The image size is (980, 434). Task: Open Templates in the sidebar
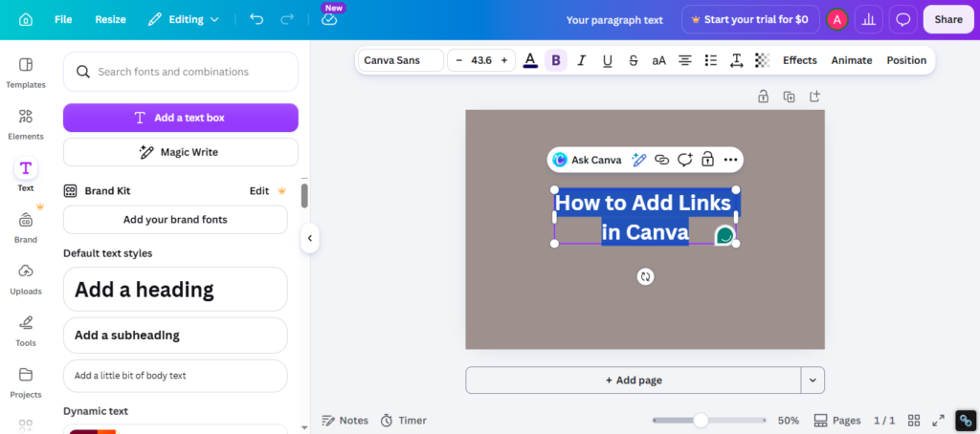click(x=26, y=73)
